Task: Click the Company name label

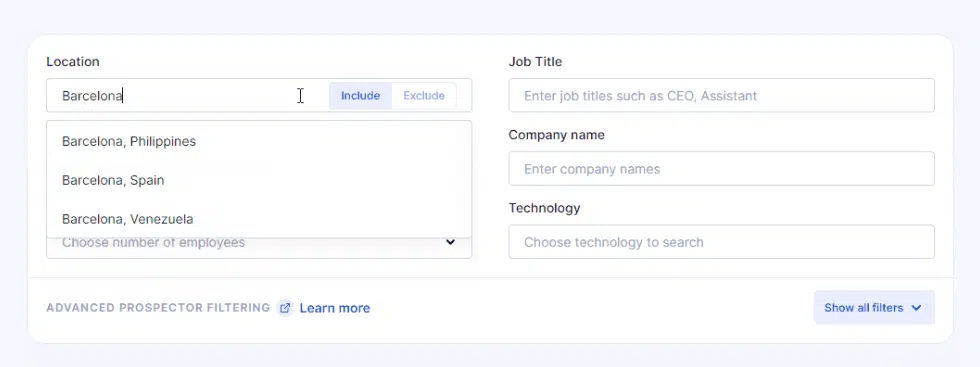Action: tap(556, 135)
